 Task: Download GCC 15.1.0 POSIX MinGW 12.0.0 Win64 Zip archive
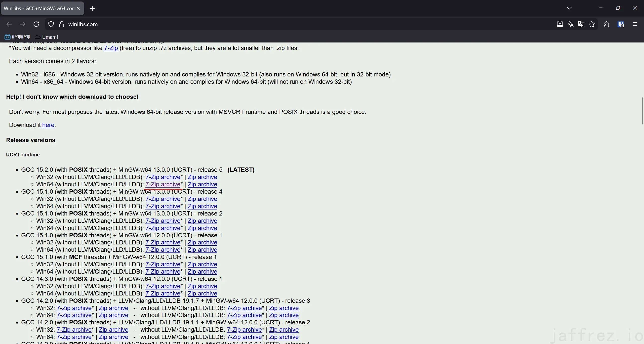(x=202, y=250)
